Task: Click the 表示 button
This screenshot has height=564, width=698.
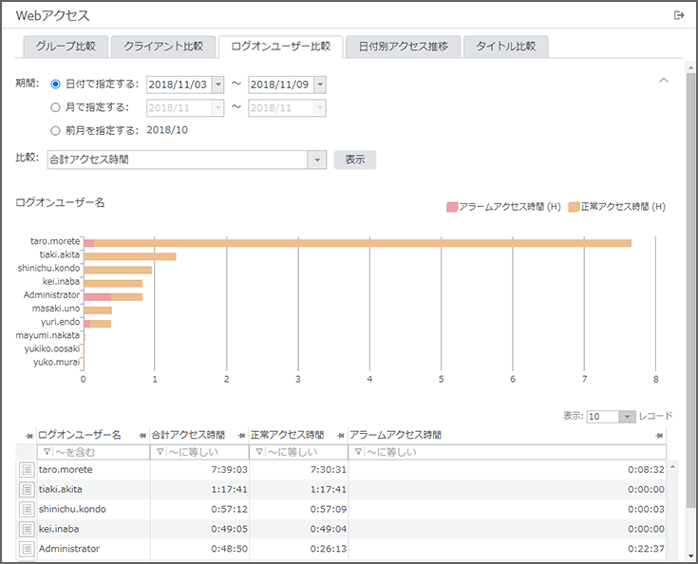Action: [x=355, y=159]
